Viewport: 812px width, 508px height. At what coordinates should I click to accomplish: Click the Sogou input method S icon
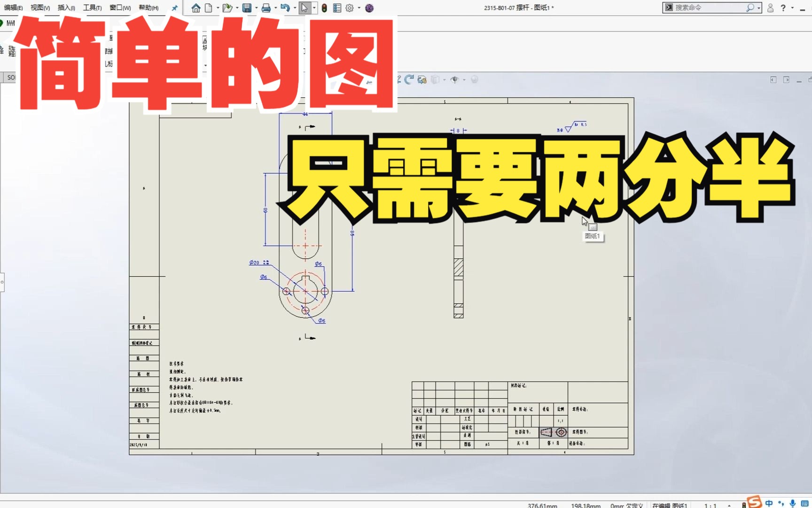click(754, 502)
